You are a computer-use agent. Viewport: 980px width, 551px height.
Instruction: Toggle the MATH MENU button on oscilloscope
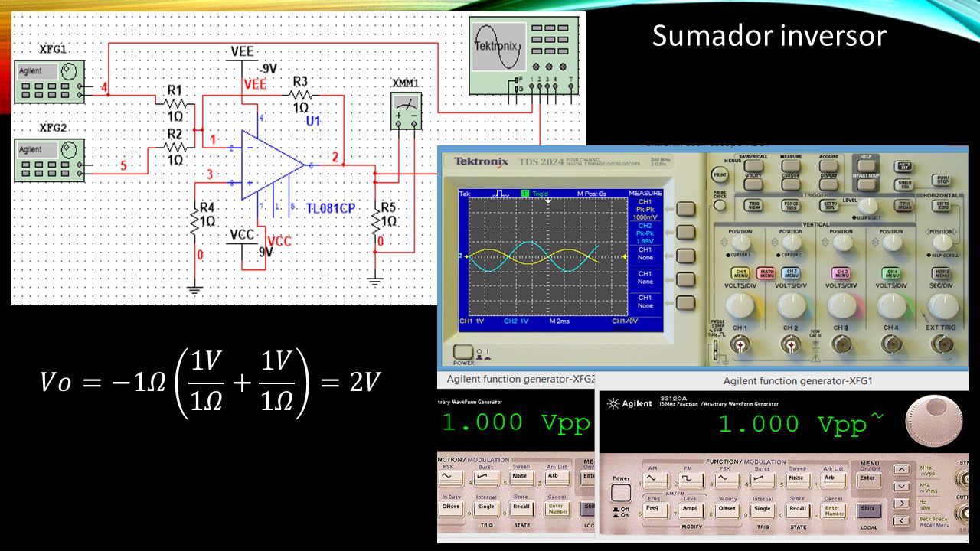click(766, 272)
